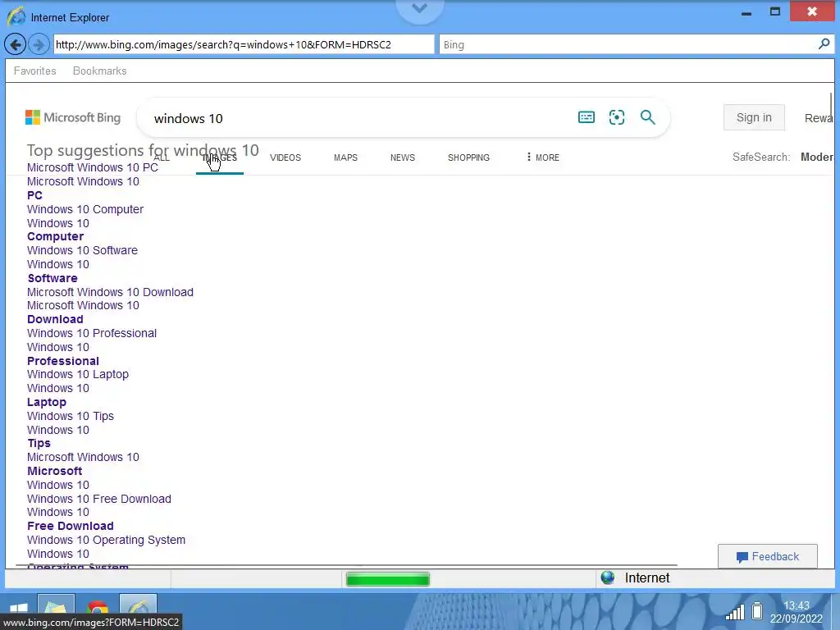840x630 pixels.
Task: Switch to the NEWS tab
Action: point(402,157)
